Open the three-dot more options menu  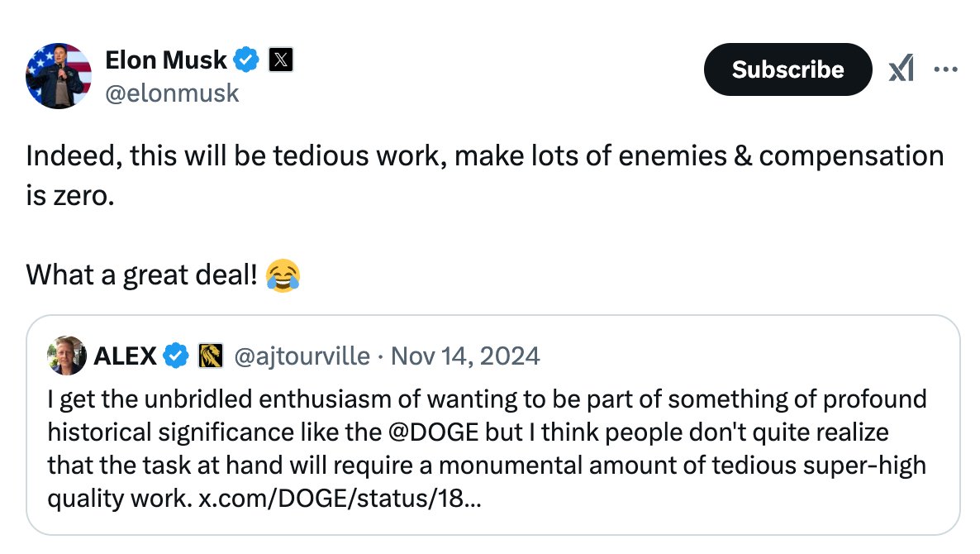945,69
